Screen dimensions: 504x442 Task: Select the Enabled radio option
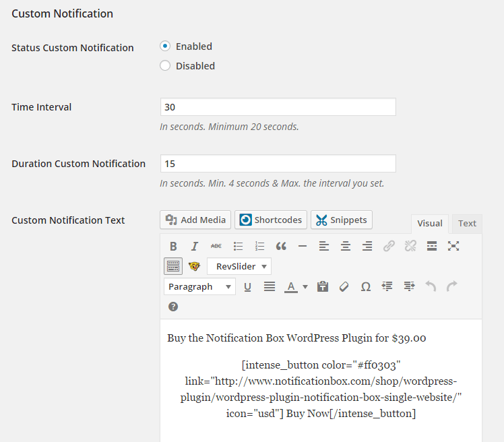[165, 46]
